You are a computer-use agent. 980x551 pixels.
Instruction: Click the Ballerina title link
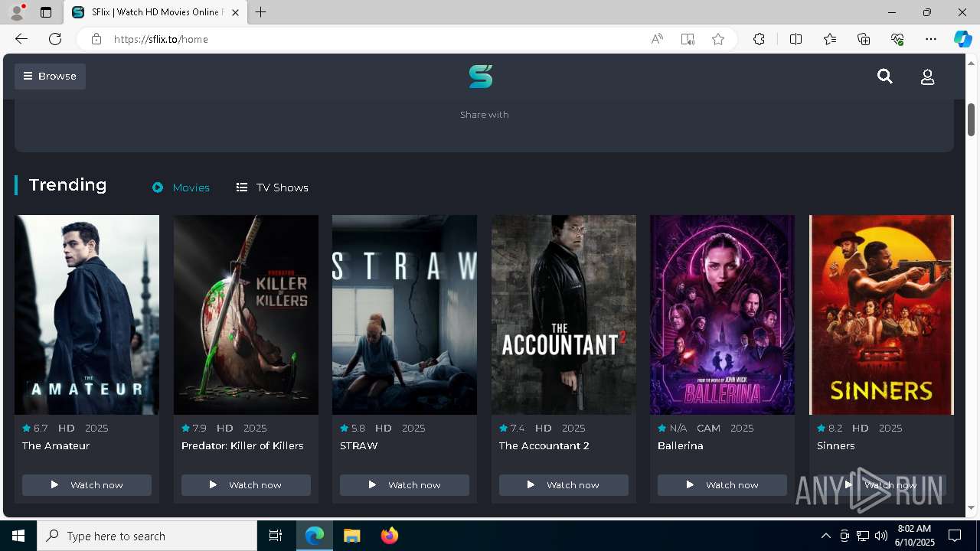(x=681, y=445)
